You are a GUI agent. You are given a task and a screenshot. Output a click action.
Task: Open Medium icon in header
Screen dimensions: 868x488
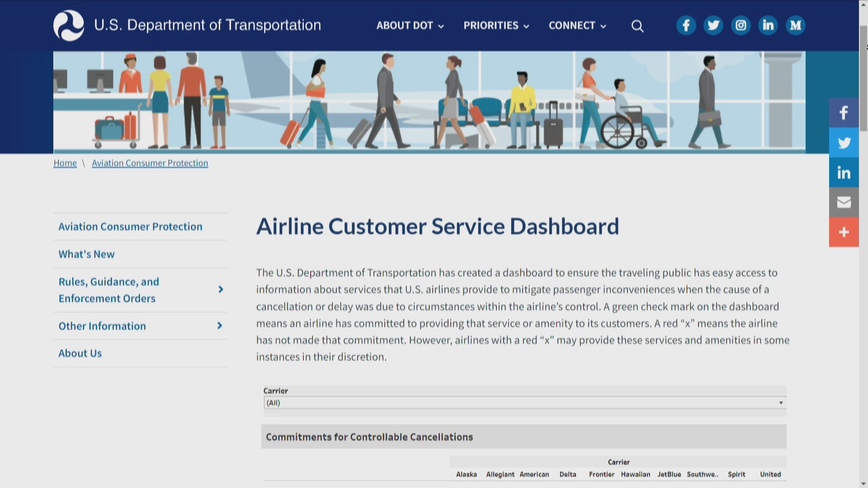point(795,25)
